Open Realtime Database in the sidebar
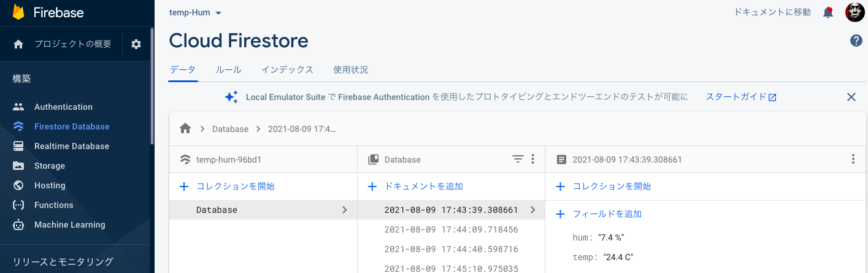The width and height of the screenshot is (868, 273). (x=72, y=146)
